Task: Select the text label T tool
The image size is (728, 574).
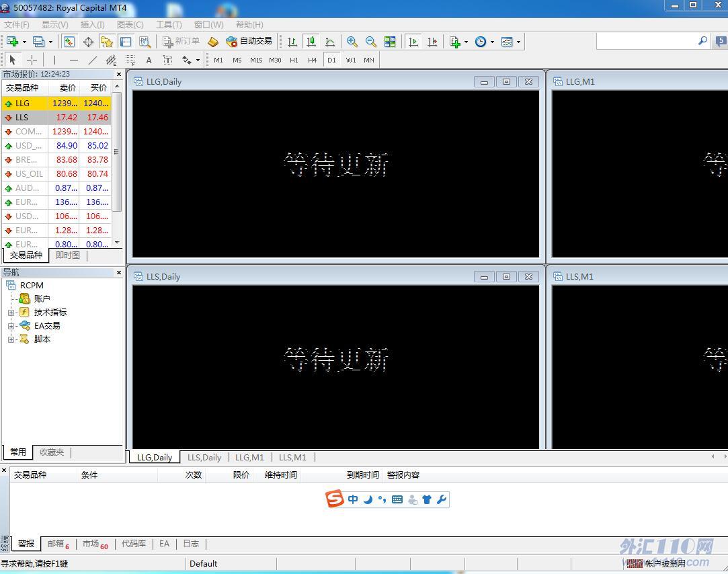Action: (x=168, y=60)
